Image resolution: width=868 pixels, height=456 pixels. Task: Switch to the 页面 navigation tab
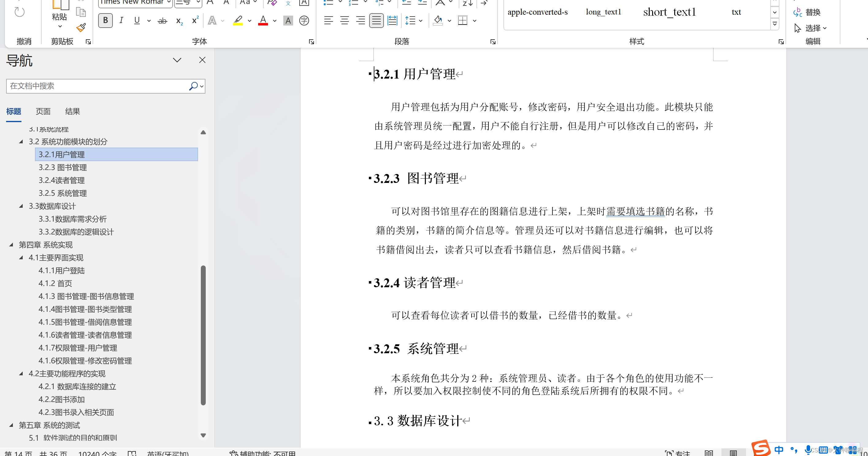tap(43, 111)
